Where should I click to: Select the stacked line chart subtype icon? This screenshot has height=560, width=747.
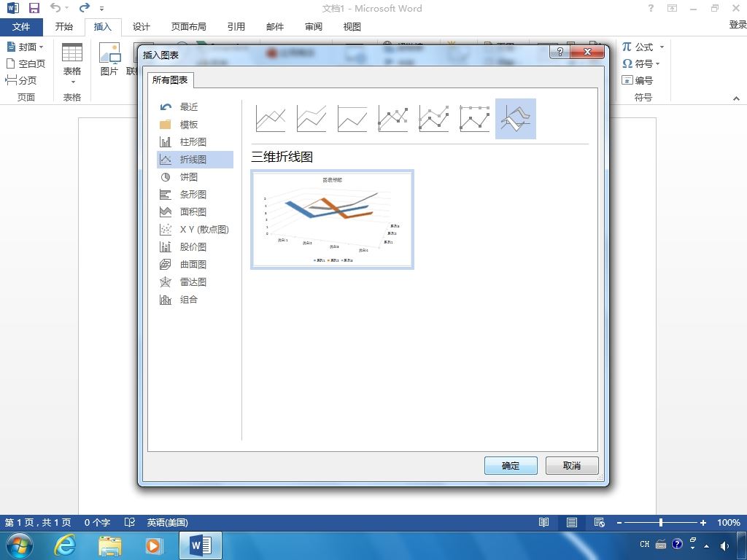(311, 119)
